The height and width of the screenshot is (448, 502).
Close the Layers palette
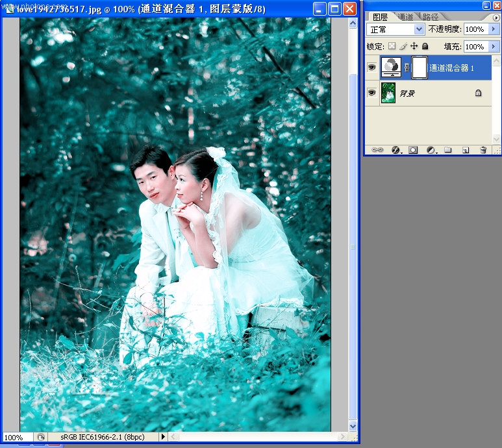(496, 5)
